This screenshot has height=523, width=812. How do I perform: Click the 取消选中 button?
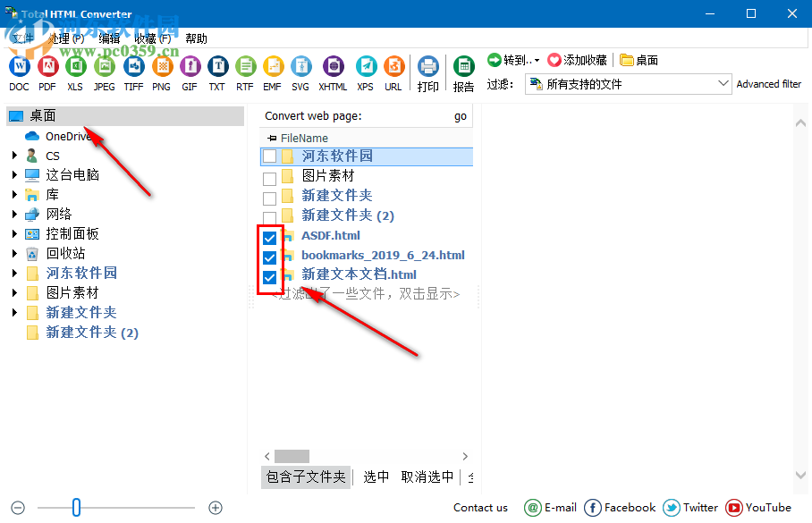pos(427,477)
